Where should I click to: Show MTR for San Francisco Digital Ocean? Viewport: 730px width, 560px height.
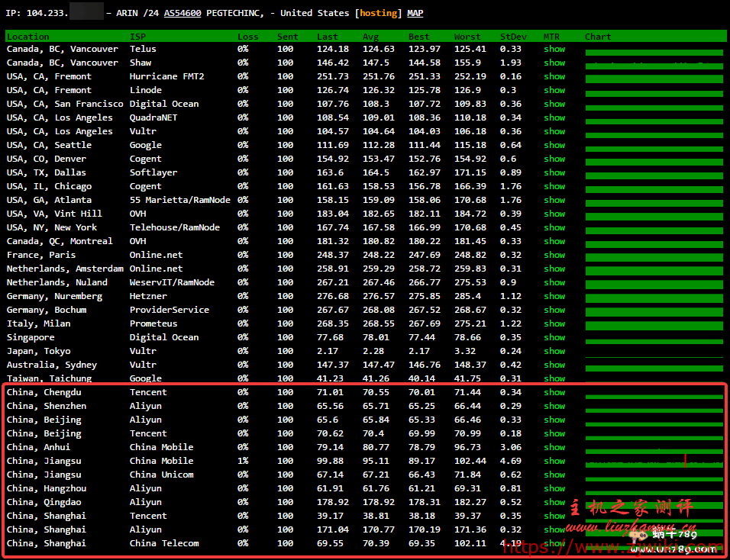pyautogui.click(x=554, y=104)
